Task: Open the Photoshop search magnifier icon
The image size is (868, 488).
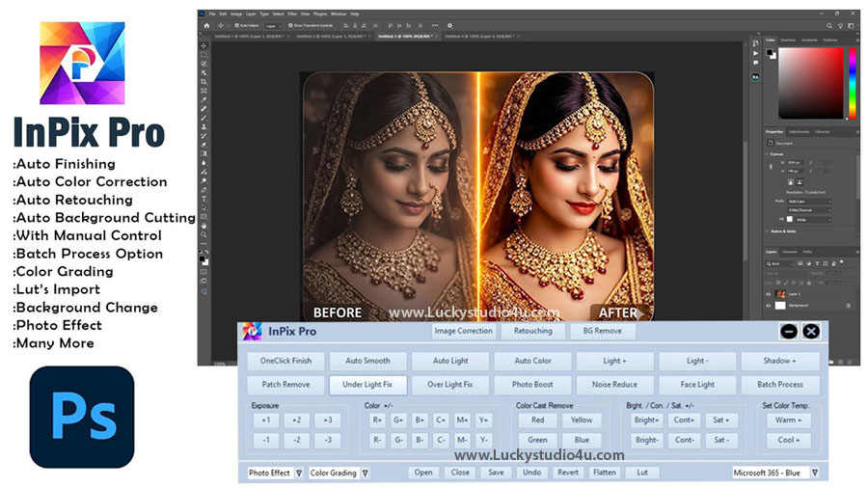Action: (x=828, y=25)
